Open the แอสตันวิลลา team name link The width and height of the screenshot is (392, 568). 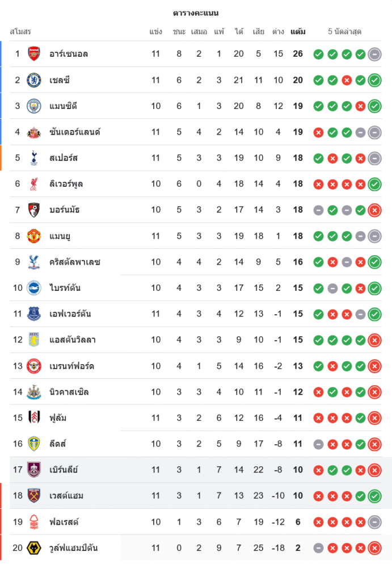[73, 340]
